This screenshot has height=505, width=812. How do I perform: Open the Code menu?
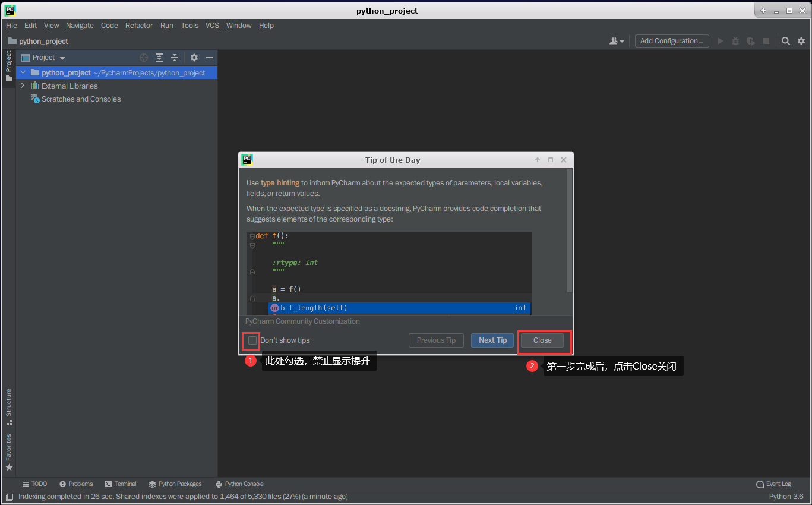[x=109, y=26]
